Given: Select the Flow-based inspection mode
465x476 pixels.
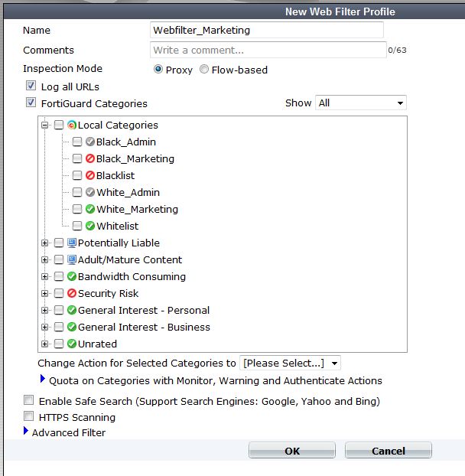Looking at the screenshot, I should pyautogui.click(x=204, y=69).
